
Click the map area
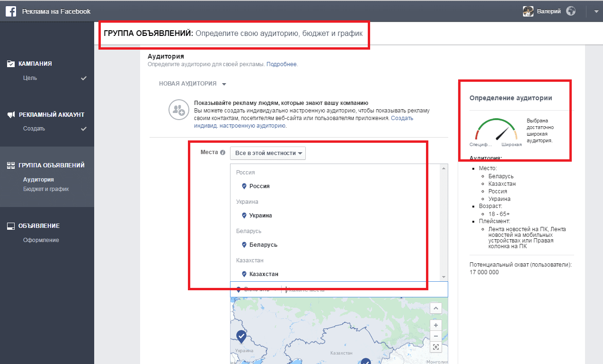tap(339, 331)
